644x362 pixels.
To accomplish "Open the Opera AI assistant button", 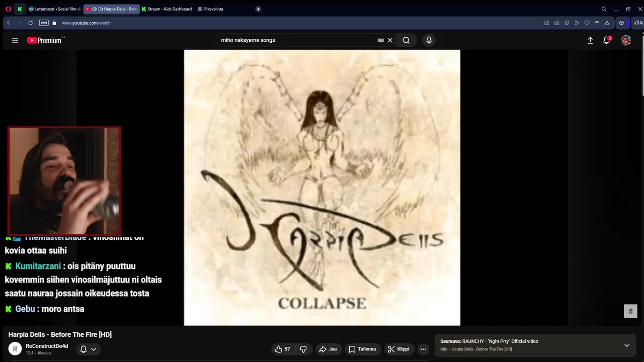I will tap(638, 23).
